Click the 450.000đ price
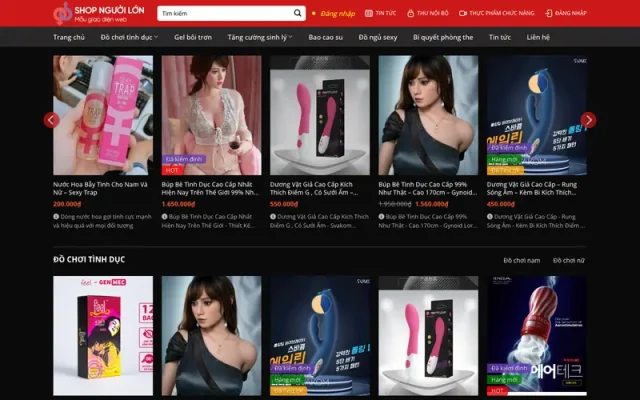The image size is (640, 400). click(x=501, y=204)
